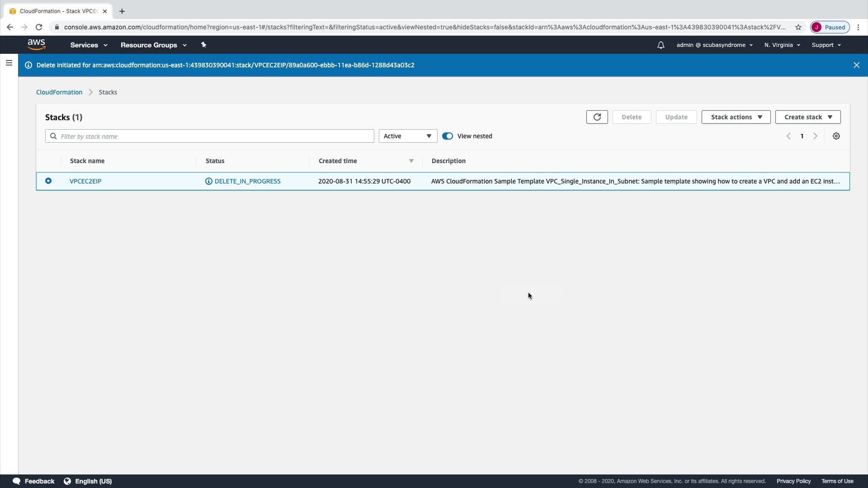The height and width of the screenshot is (488, 868).
Task: Click the Description column header
Action: click(448, 161)
